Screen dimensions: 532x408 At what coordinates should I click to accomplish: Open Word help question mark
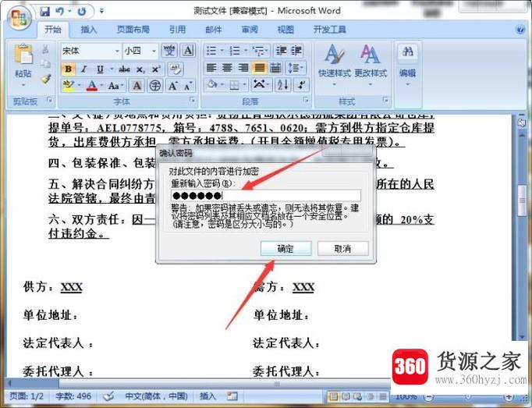pyautogui.click(x=520, y=30)
